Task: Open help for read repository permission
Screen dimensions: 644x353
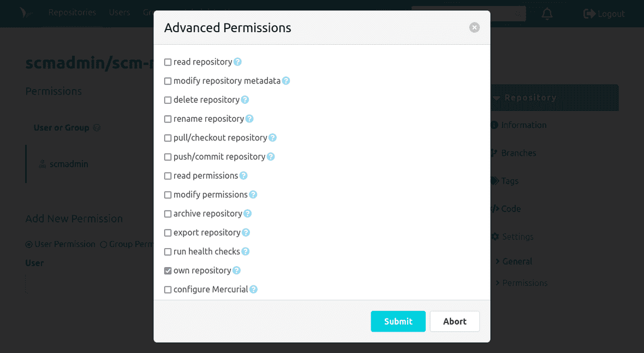Action: (237, 62)
